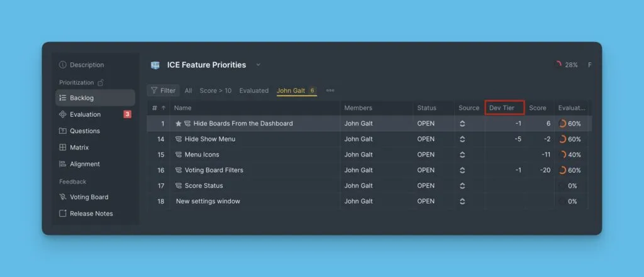This screenshot has width=644, height=277.
Task: Click the ICE Feature Priorities board icon
Action: (155, 65)
